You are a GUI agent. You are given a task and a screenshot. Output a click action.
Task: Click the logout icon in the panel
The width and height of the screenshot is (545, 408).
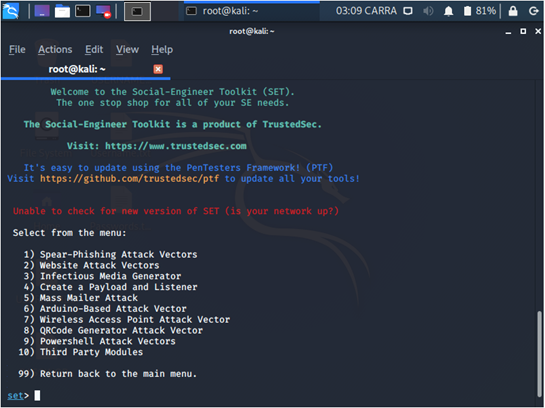coord(534,11)
